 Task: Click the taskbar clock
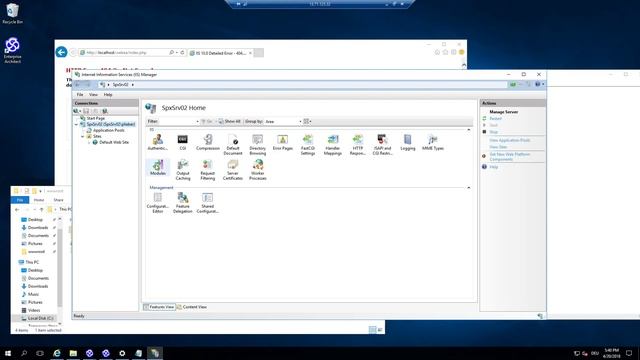coord(611,353)
